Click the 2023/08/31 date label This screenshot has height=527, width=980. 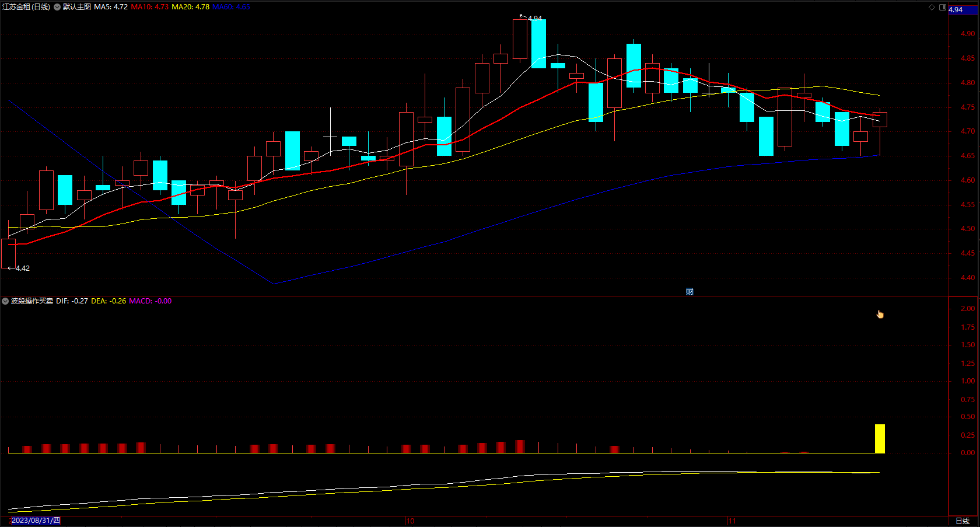click(36, 521)
